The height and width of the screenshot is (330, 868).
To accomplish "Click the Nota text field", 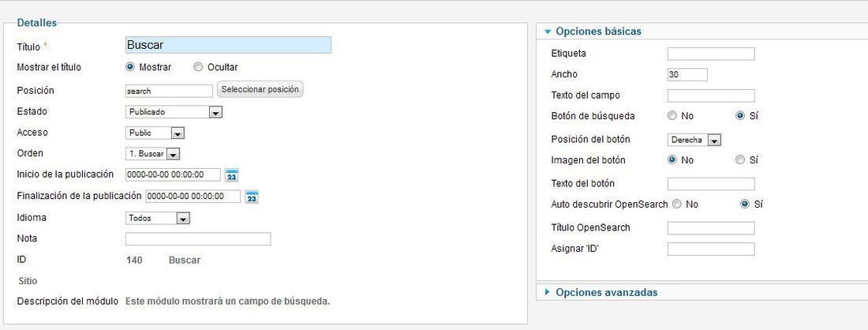I will [198, 239].
